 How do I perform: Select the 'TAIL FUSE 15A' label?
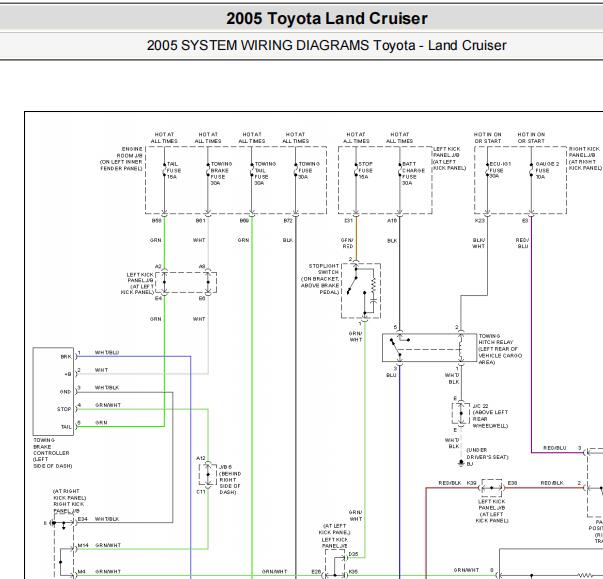point(173,170)
